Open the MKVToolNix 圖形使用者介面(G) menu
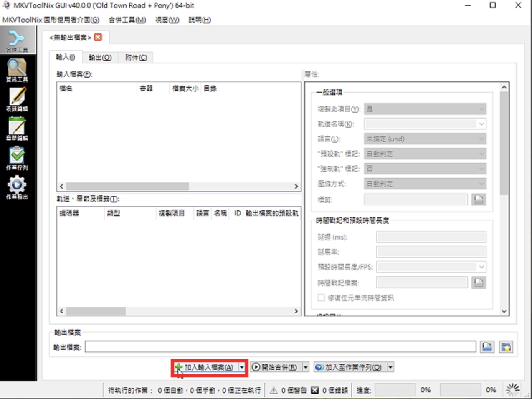The width and height of the screenshot is (532, 404). 51,20
